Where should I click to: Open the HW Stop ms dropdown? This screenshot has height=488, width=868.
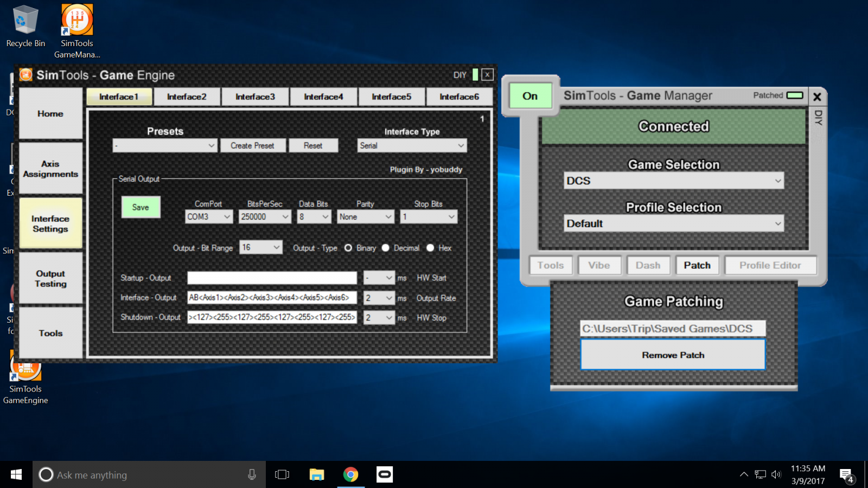379,318
